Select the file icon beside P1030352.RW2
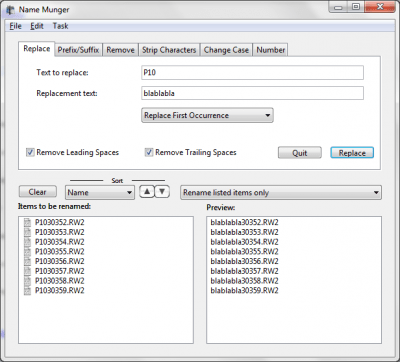 coord(28,222)
